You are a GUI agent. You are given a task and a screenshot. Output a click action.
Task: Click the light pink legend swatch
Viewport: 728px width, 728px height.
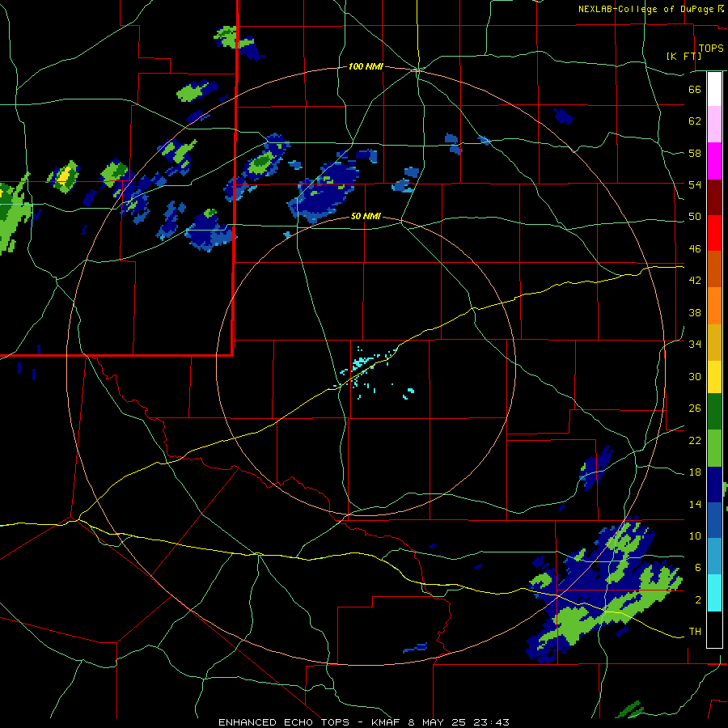click(714, 124)
